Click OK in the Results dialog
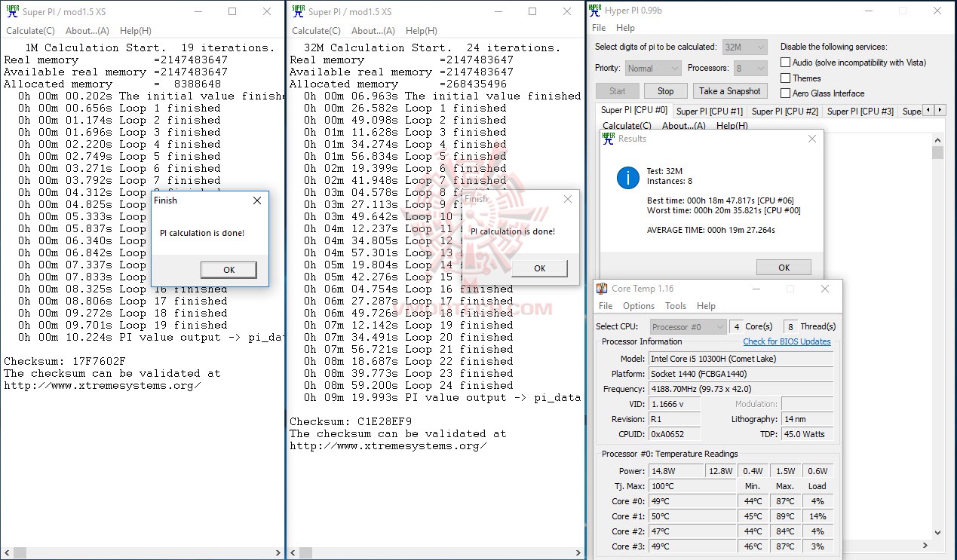This screenshot has width=957, height=560. (784, 268)
